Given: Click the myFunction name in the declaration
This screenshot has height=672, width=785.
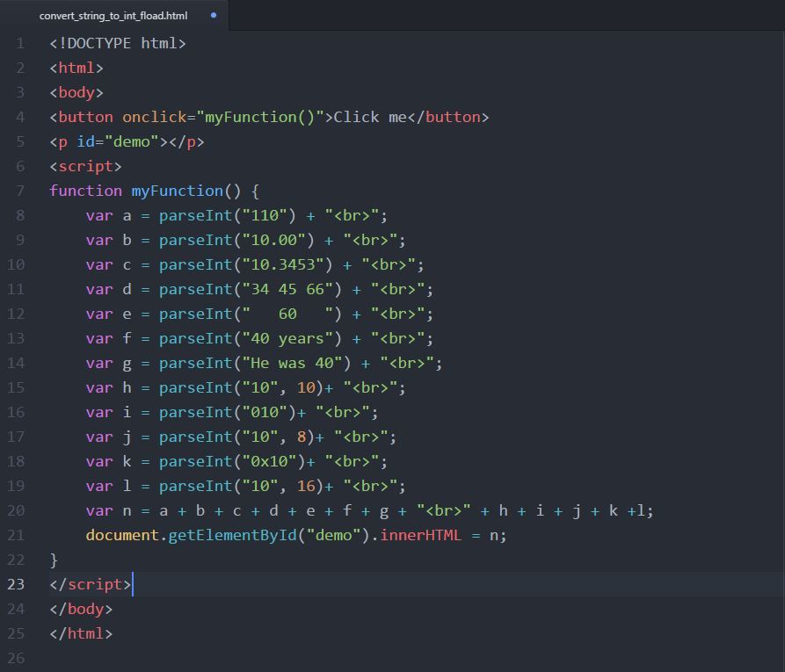Looking at the screenshot, I should [x=178, y=191].
